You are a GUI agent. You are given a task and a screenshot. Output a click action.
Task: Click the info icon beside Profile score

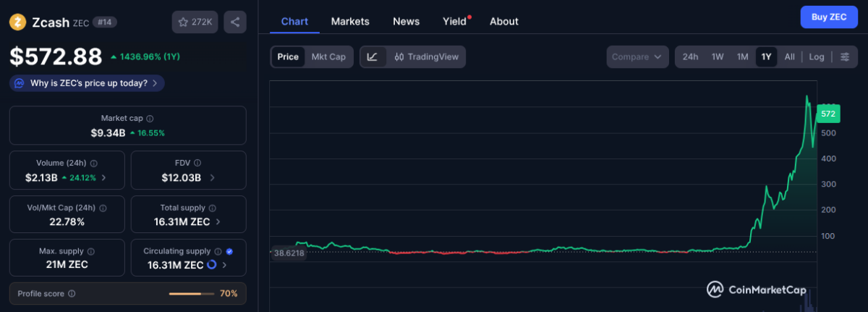tap(72, 294)
